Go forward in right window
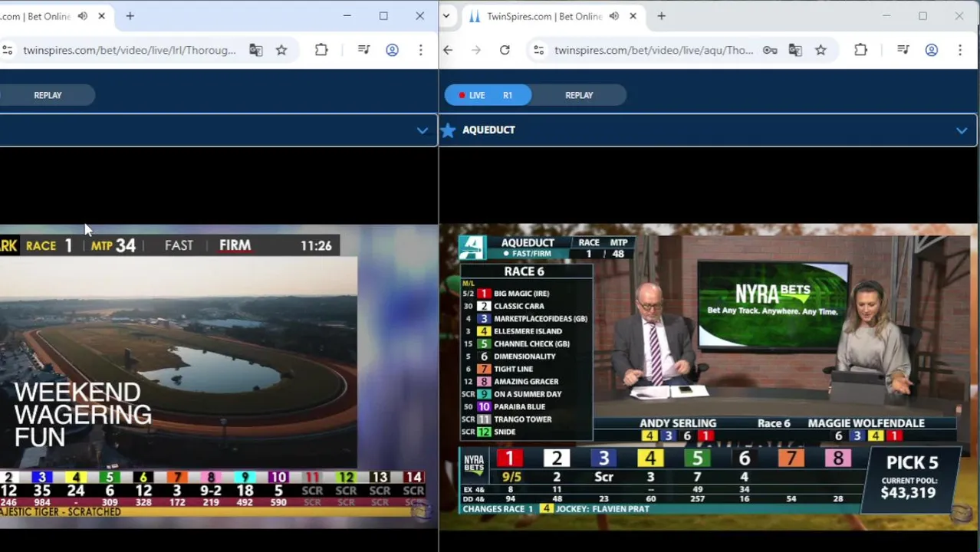The height and width of the screenshot is (552, 980). point(476,50)
